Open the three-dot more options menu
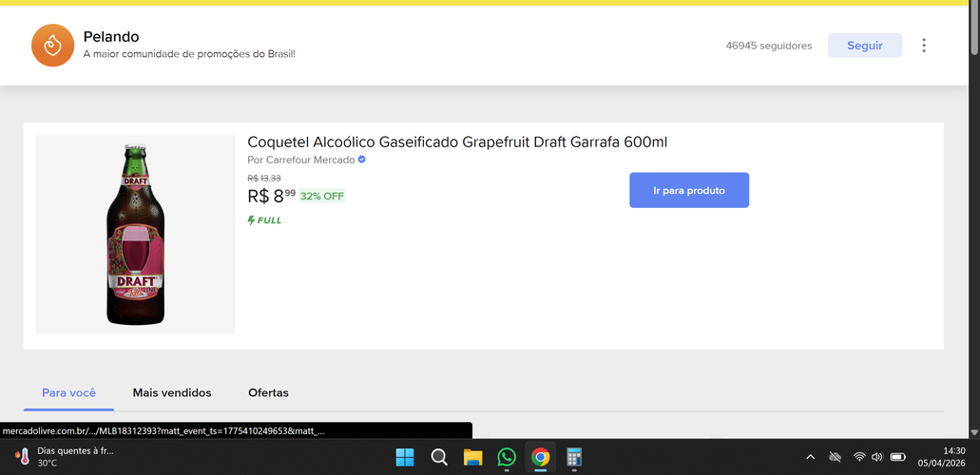The height and width of the screenshot is (475, 980). [924, 45]
